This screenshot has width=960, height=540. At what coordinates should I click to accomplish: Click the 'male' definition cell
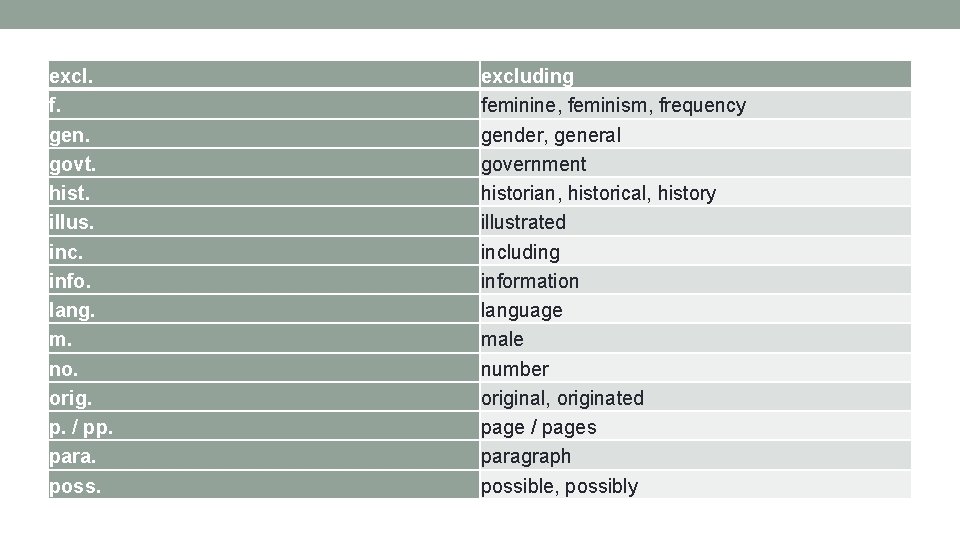[502, 339]
